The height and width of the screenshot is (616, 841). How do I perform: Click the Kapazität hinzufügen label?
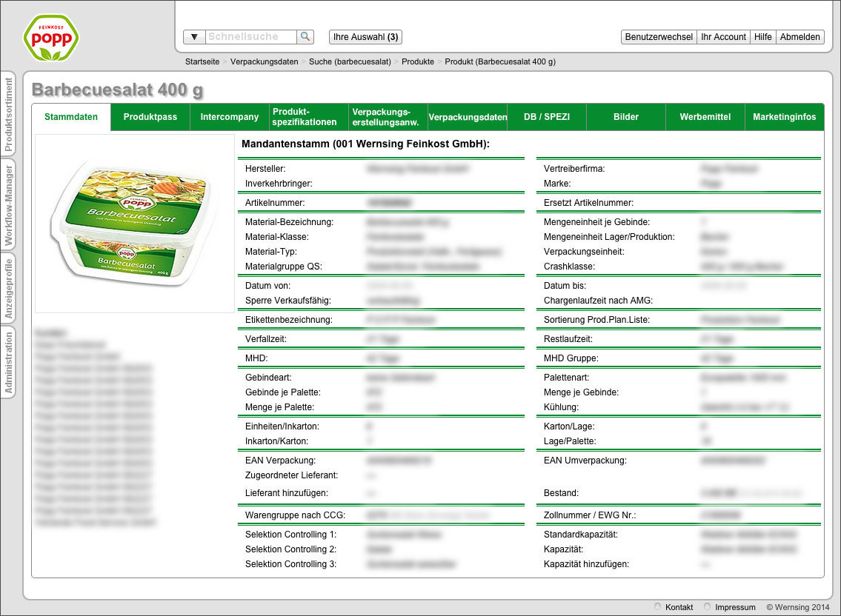pos(586,564)
